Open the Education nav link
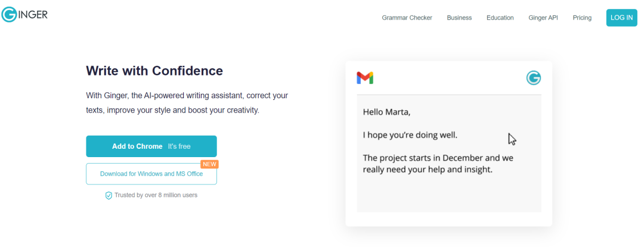The width and height of the screenshot is (644, 247). tap(500, 18)
